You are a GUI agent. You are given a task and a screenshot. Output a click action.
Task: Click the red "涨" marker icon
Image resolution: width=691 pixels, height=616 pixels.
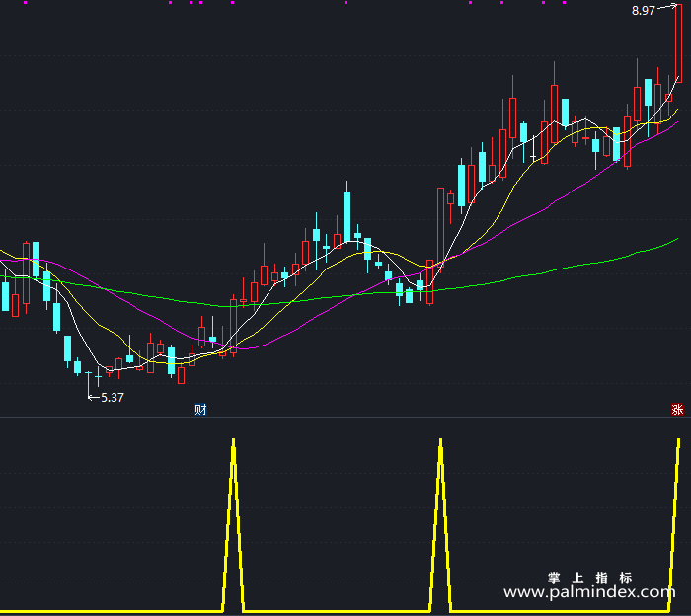pos(677,410)
